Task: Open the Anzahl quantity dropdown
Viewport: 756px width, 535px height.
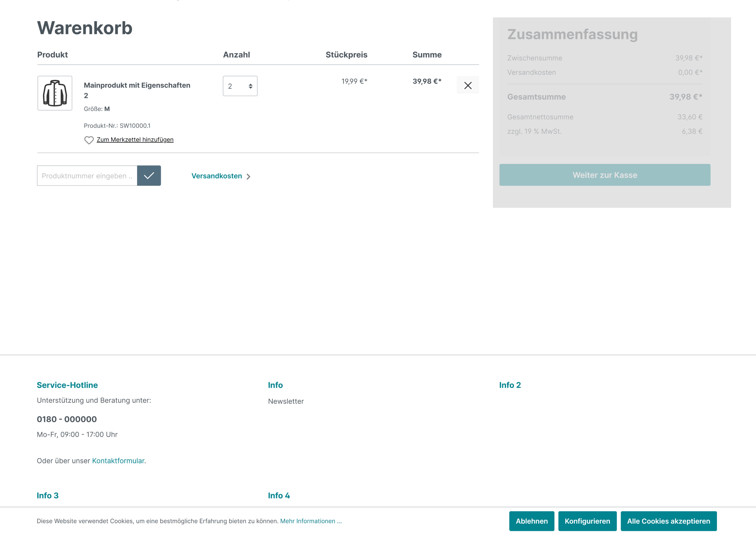Action: click(240, 86)
